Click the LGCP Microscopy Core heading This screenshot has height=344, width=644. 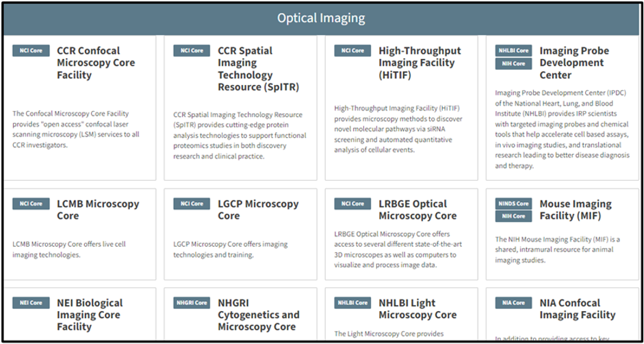coord(258,210)
